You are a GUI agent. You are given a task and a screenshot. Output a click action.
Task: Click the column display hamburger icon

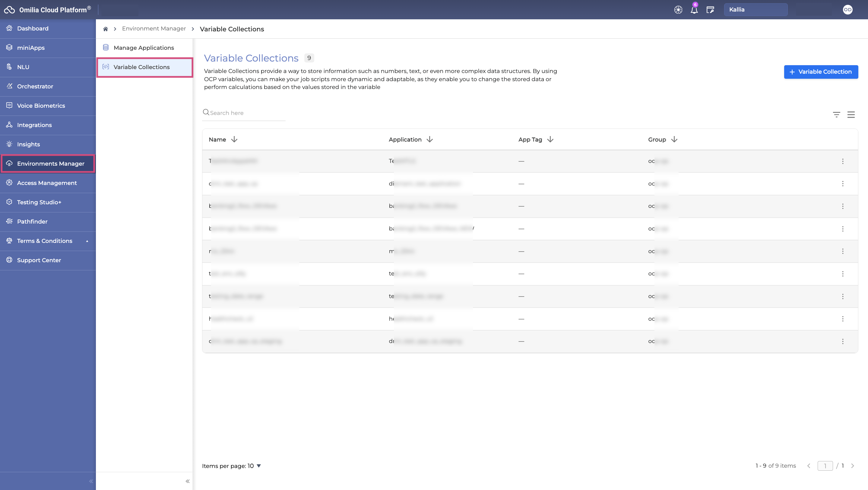[851, 115]
